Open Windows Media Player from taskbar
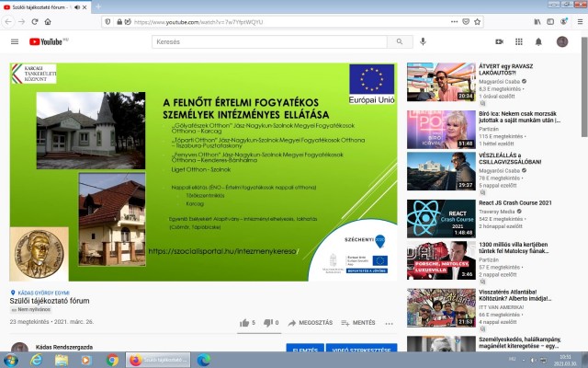588x368 pixels. 86,360
